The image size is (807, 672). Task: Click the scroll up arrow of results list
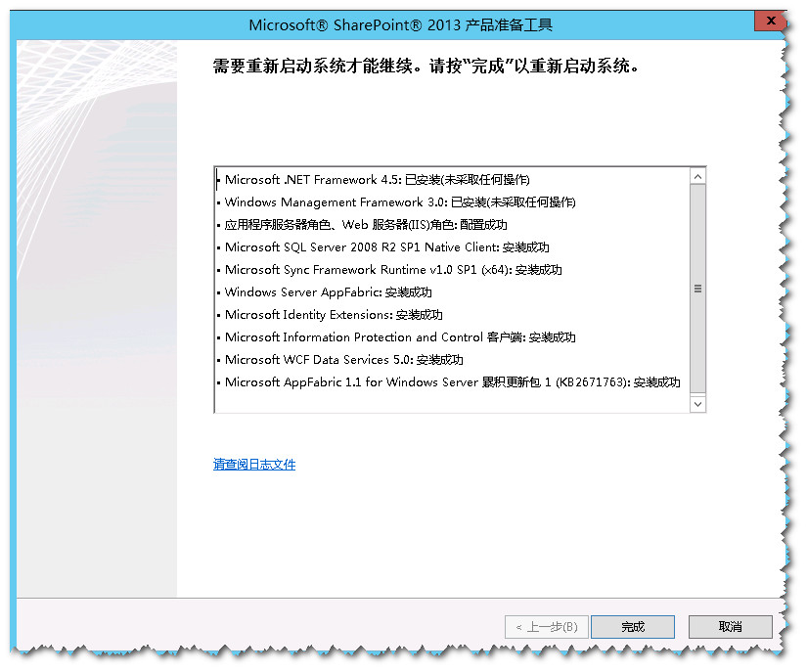pos(697,177)
